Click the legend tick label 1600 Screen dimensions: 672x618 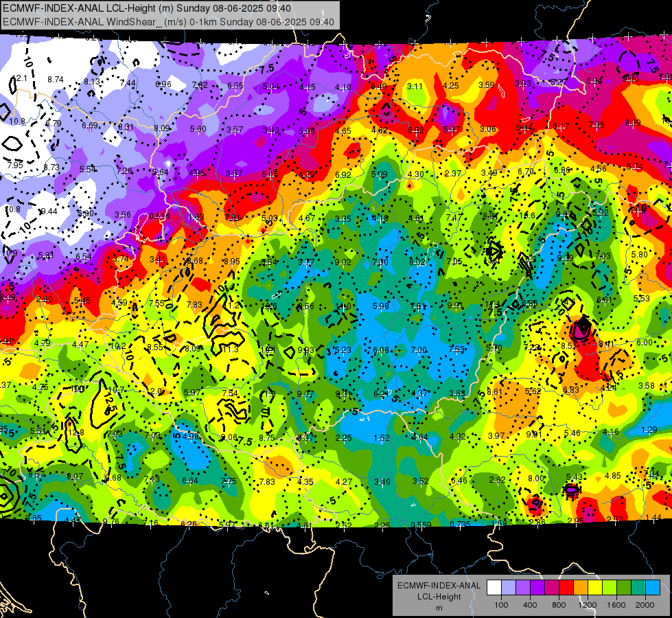pos(616,605)
